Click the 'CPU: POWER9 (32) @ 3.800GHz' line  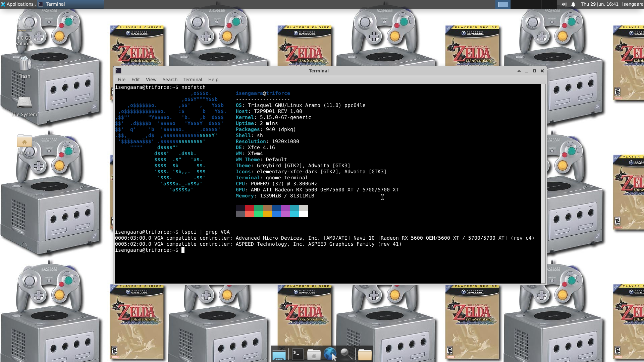coord(276,184)
